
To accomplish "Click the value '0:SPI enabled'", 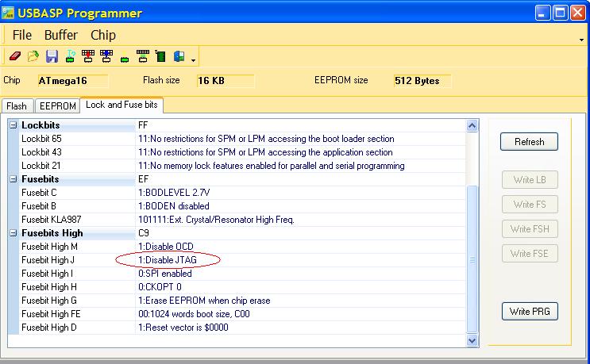I will tap(165, 274).
